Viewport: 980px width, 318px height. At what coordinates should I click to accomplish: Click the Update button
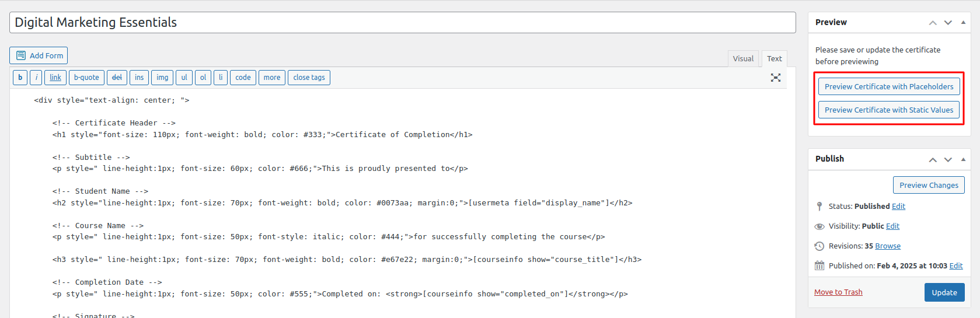(944, 292)
